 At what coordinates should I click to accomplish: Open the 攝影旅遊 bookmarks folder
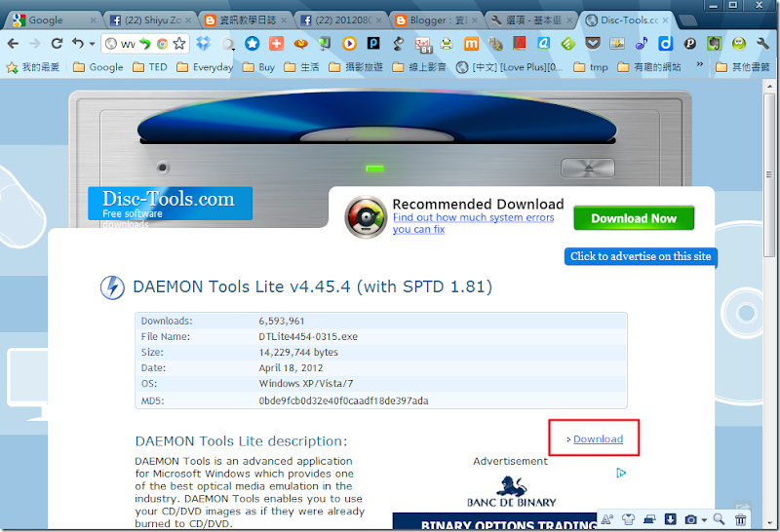(356, 67)
